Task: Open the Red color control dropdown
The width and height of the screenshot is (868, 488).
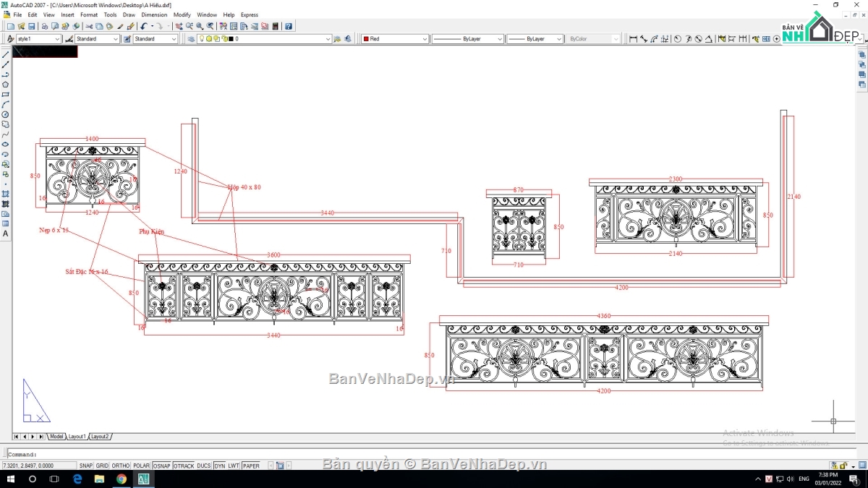Action: click(x=425, y=39)
